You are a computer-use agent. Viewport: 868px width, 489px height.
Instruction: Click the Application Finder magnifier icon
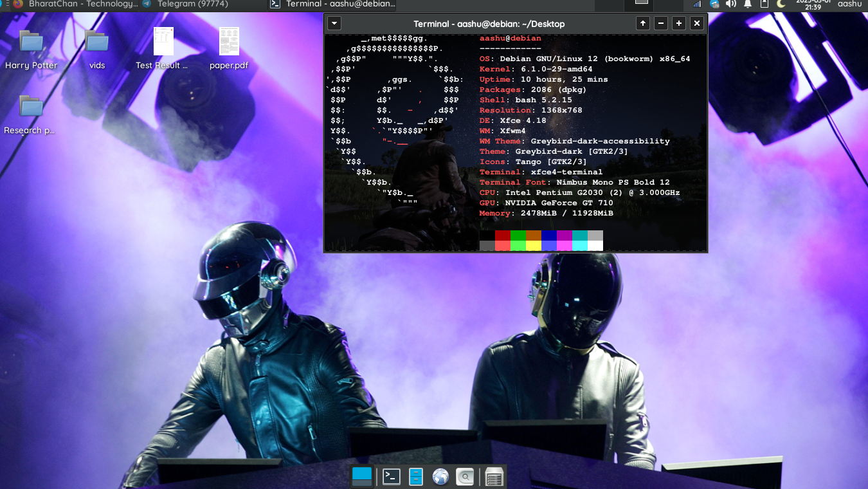pos(465,477)
